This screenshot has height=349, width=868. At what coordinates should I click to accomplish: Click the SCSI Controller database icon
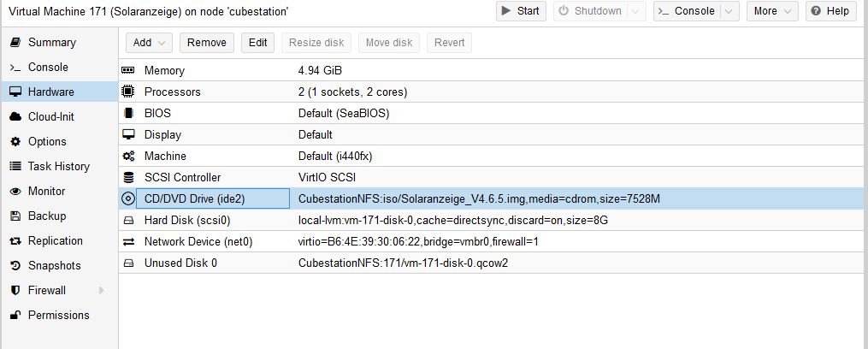[x=128, y=177]
